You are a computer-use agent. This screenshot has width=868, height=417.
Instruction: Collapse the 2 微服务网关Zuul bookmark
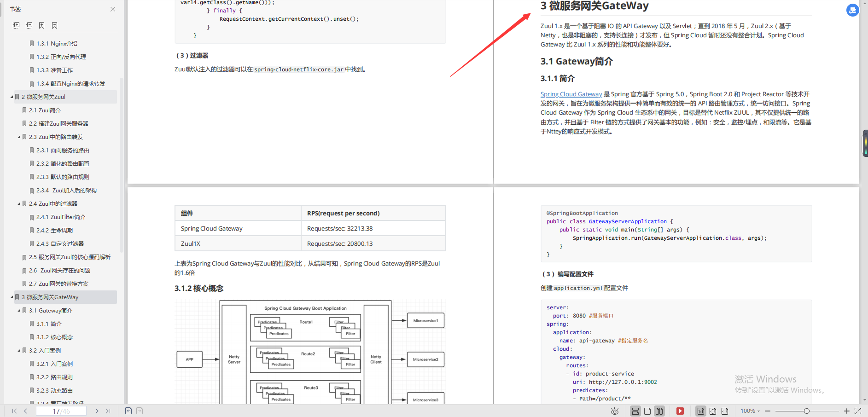(x=12, y=97)
